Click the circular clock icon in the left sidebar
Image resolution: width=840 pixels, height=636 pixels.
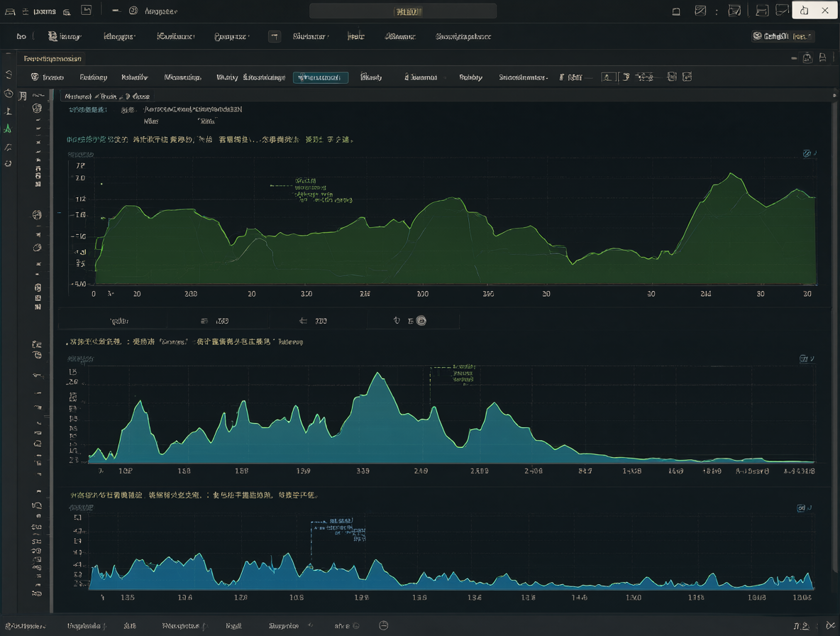tap(9, 94)
